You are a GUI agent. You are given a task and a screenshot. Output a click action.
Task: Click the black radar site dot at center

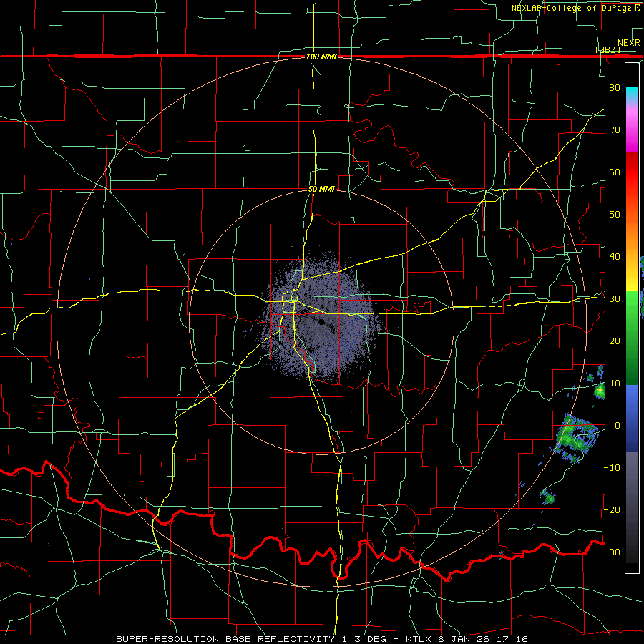tap(321, 321)
